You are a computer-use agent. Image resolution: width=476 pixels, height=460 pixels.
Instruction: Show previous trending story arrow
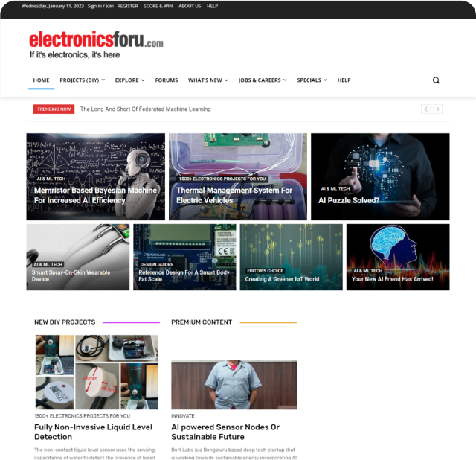point(425,109)
